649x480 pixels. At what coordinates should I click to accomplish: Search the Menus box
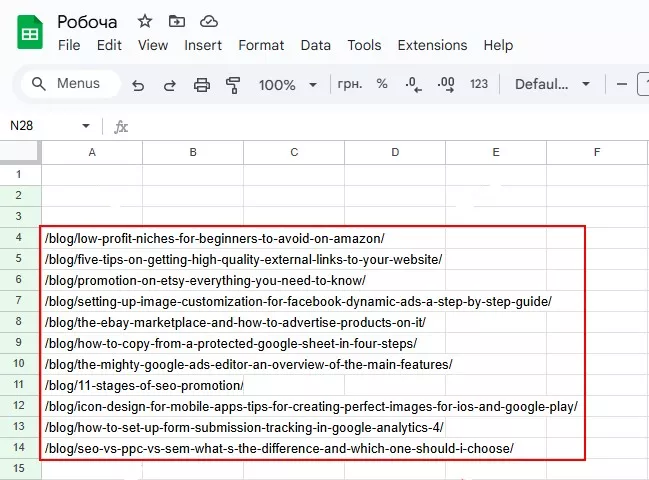click(x=70, y=84)
